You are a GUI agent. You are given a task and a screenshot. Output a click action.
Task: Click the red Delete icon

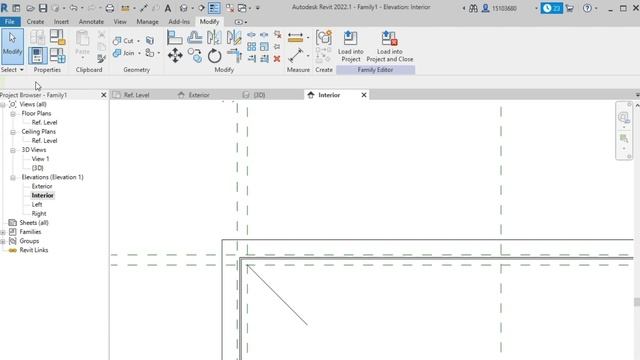277,59
